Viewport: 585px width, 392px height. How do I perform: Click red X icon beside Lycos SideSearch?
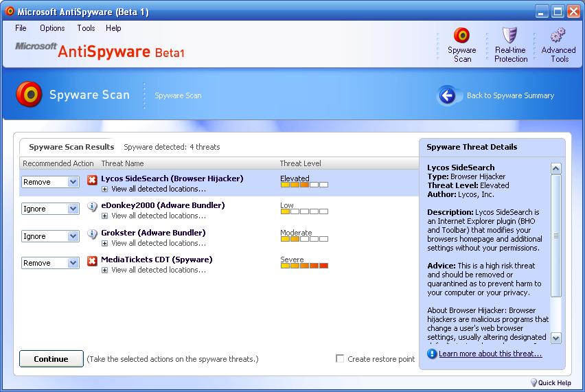[92, 180]
